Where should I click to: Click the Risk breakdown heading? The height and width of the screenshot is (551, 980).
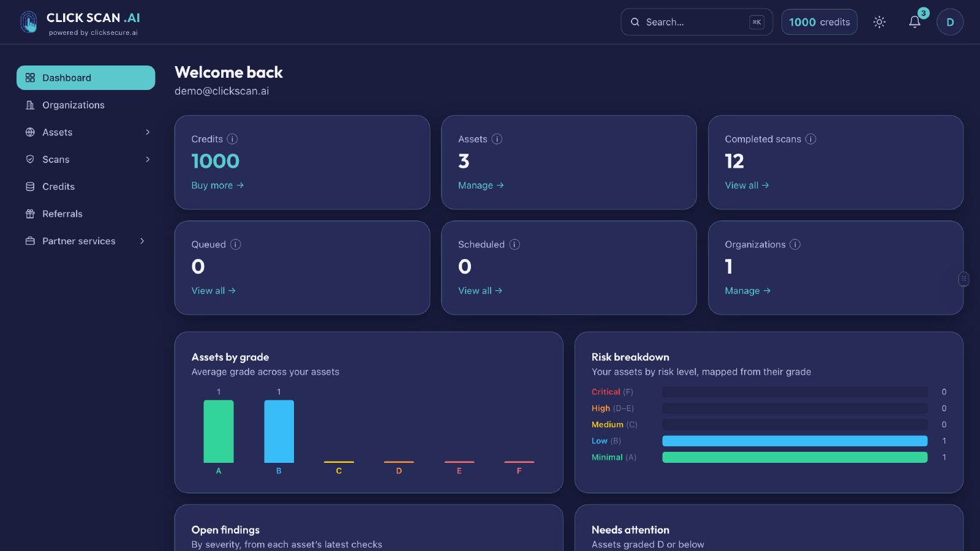pos(630,357)
